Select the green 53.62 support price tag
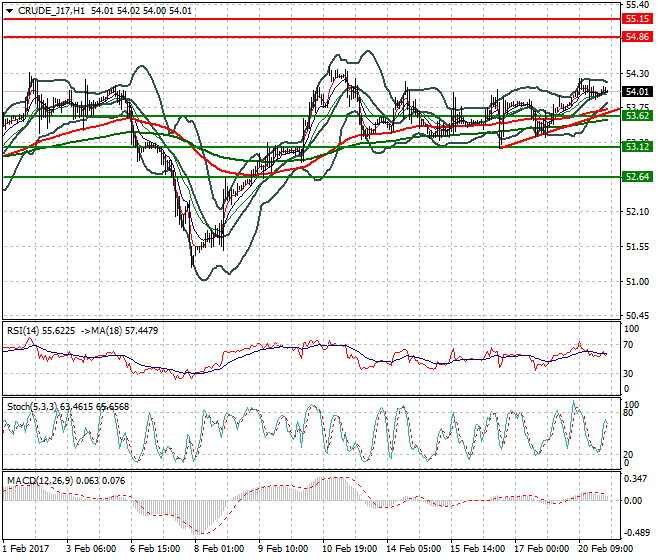The width and height of the screenshot is (660, 560). (x=638, y=116)
